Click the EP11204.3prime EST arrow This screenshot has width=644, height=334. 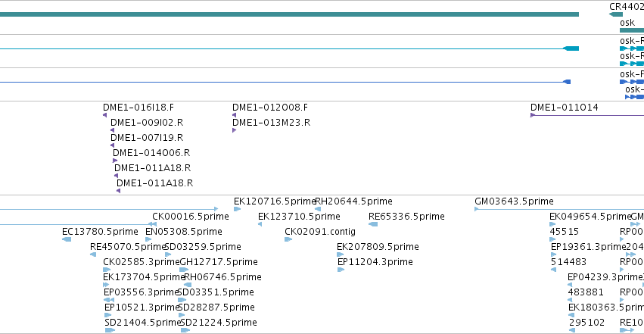click(341, 270)
